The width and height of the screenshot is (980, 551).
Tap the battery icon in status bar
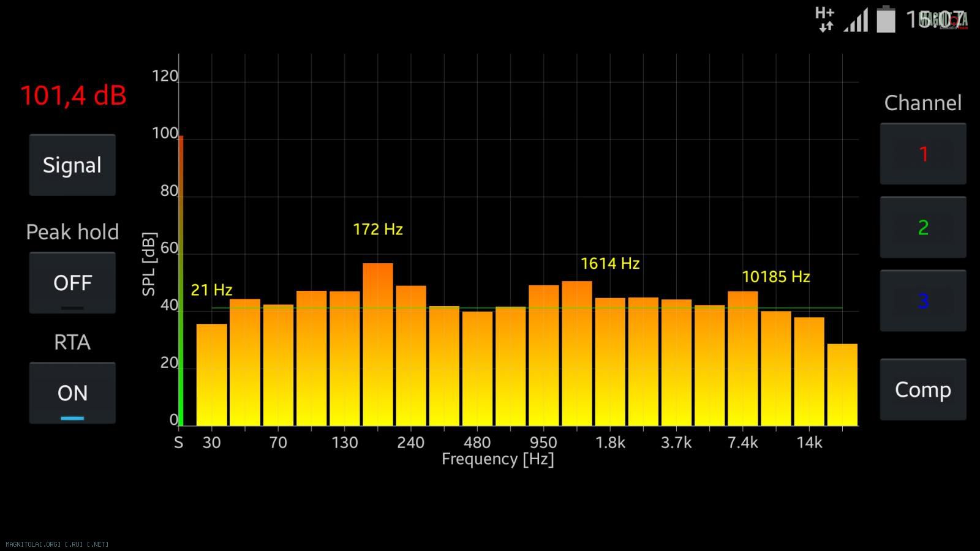pyautogui.click(x=886, y=20)
